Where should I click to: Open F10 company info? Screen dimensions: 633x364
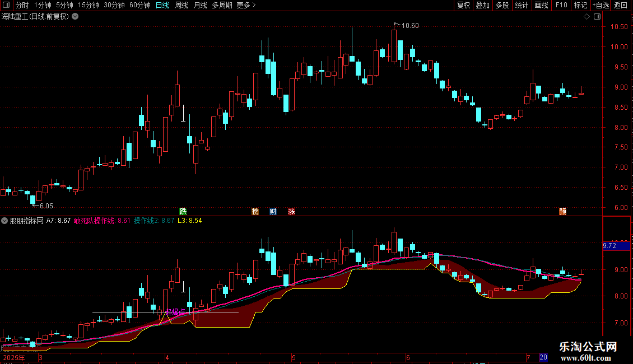click(561, 5)
